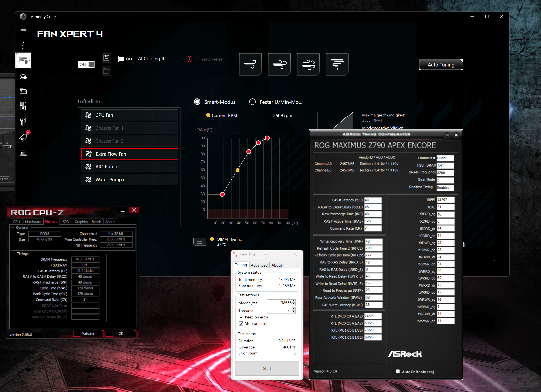Click the About tab in CPU-Z
The image size is (541, 392).
(x=110, y=222)
